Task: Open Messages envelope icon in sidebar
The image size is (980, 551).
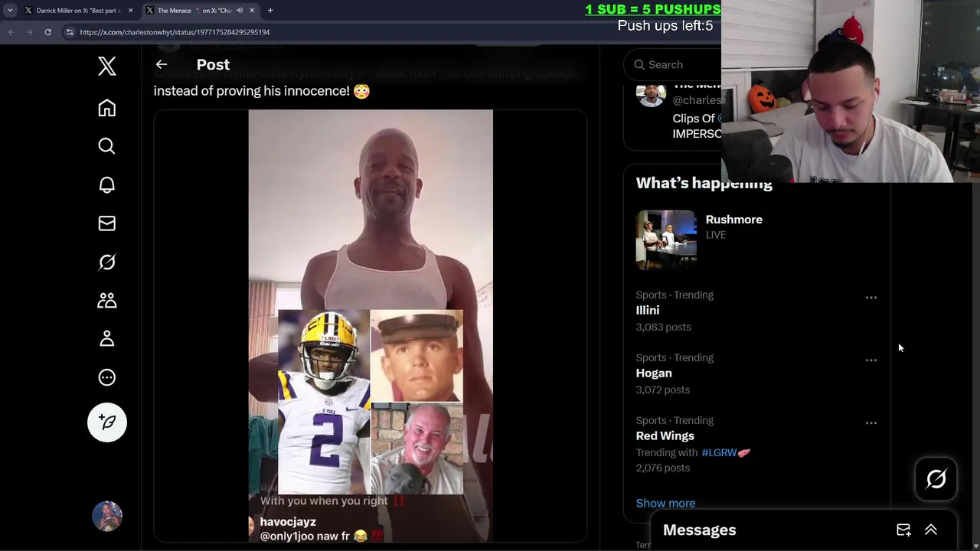Action: (x=107, y=223)
